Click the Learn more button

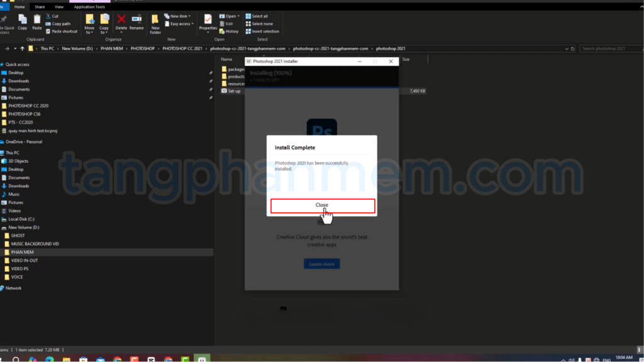click(x=321, y=264)
